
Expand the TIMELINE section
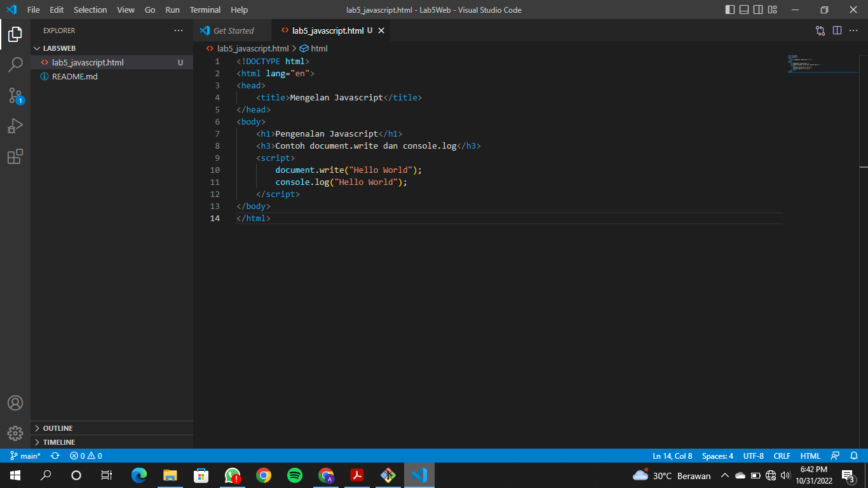pos(112,442)
